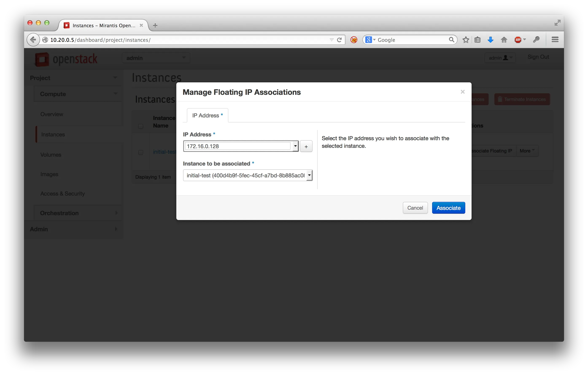Click the Terminate Instances button
Screen dimensions: 588x375
click(522, 99)
